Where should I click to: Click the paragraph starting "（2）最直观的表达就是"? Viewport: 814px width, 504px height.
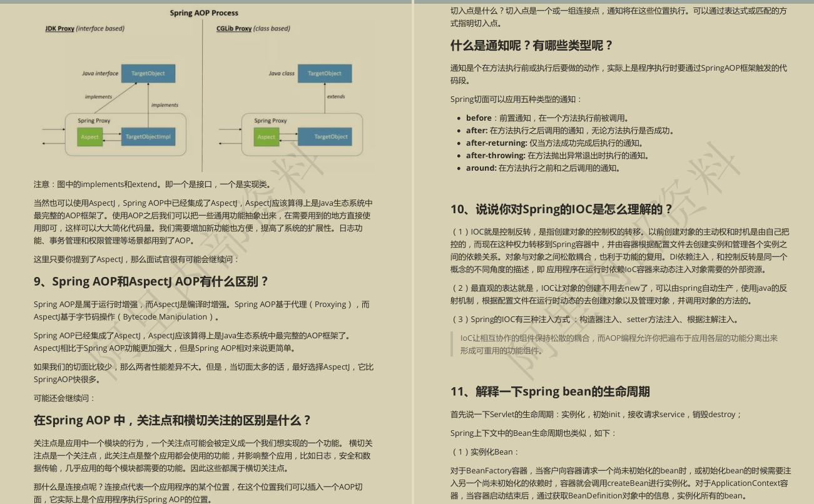619,295
